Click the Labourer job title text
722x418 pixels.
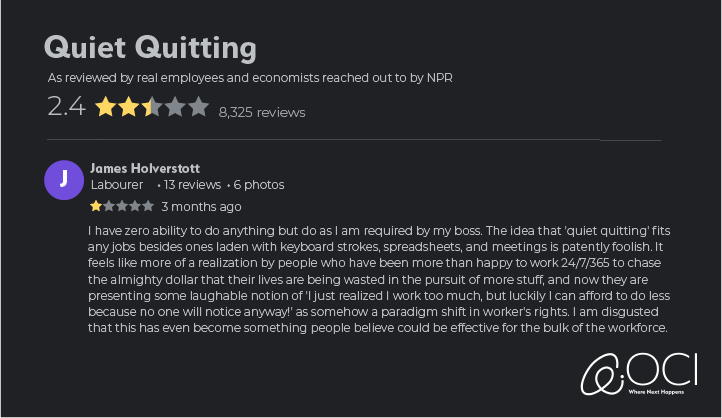116,185
